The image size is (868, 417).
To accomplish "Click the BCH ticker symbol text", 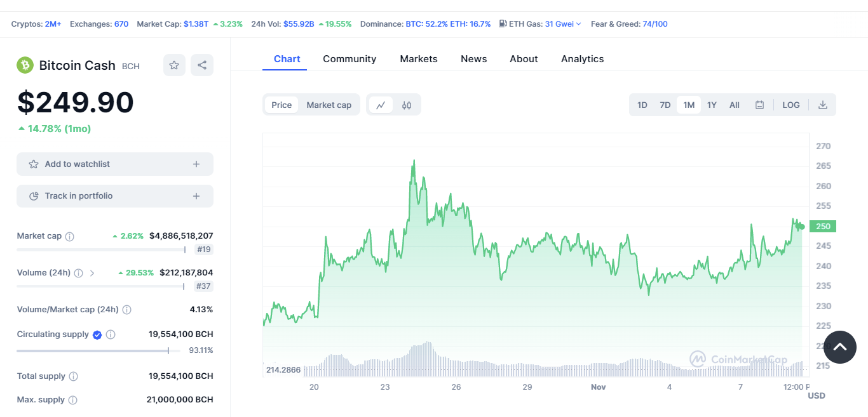I will click(131, 66).
